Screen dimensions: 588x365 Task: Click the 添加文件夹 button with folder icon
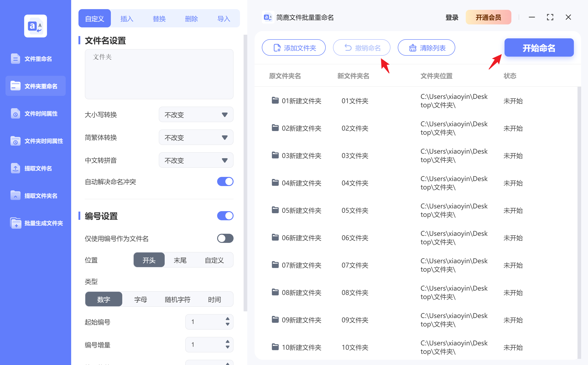click(x=294, y=47)
